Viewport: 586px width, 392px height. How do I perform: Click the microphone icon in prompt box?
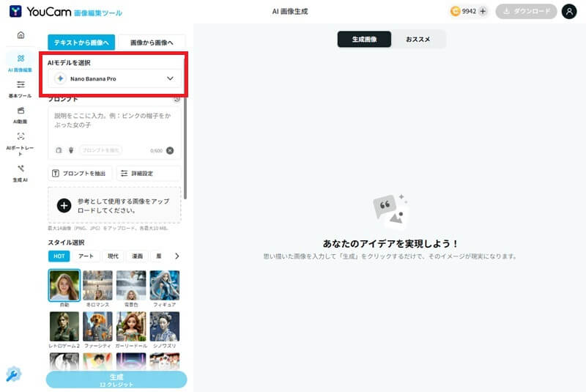[71, 150]
